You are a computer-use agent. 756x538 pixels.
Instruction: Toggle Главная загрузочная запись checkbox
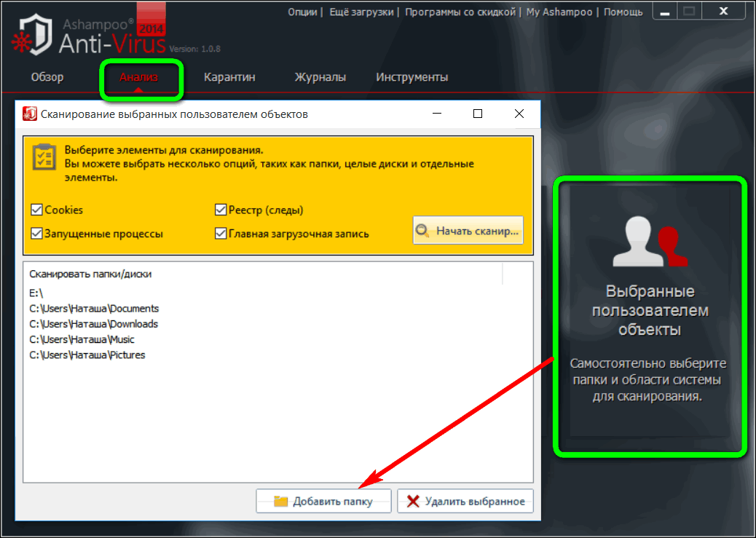[x=221, y=234]
